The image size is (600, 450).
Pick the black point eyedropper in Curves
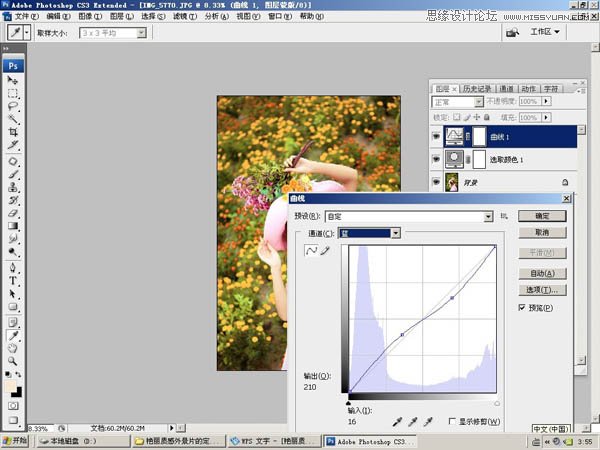[x=398, y=423]
